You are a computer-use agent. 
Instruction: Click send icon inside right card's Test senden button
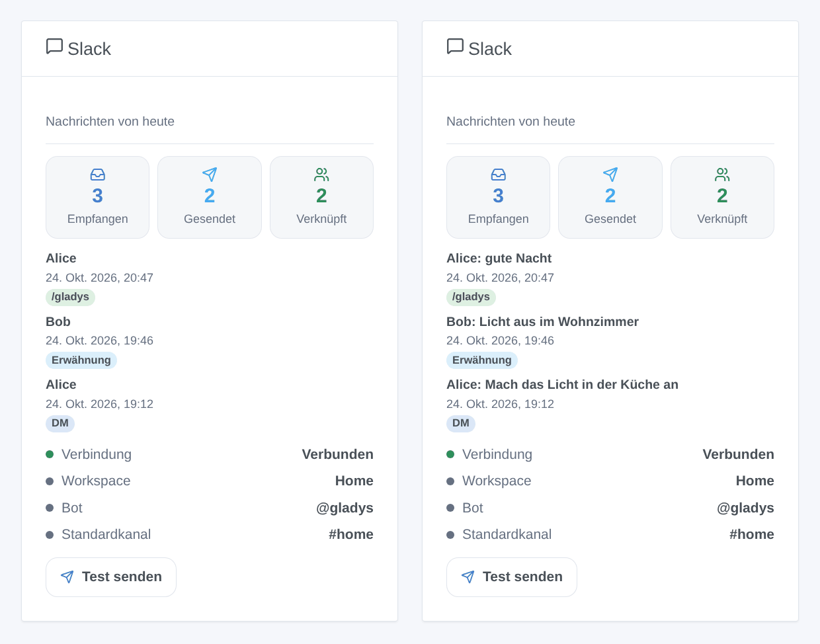pos(468,577)
